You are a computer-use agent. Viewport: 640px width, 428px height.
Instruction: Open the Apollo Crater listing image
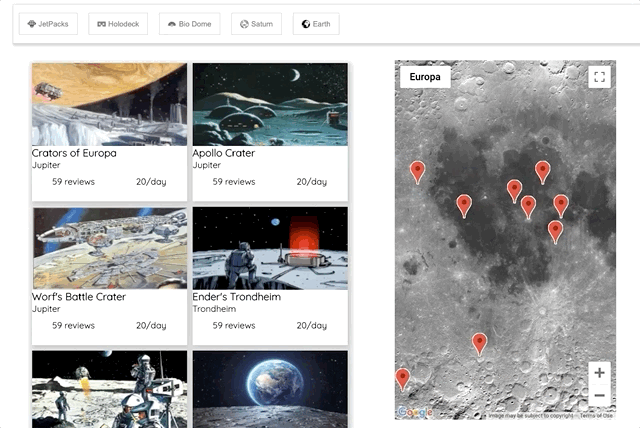coord(270,105)
